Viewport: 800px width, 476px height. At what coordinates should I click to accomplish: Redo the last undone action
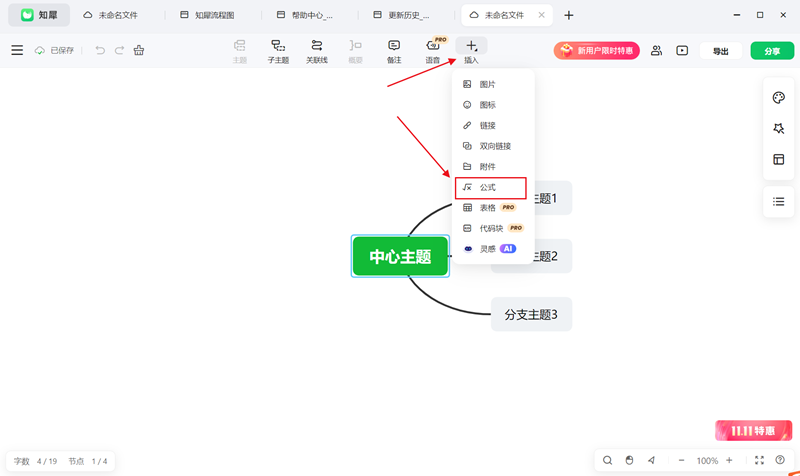tap(119, 50)
